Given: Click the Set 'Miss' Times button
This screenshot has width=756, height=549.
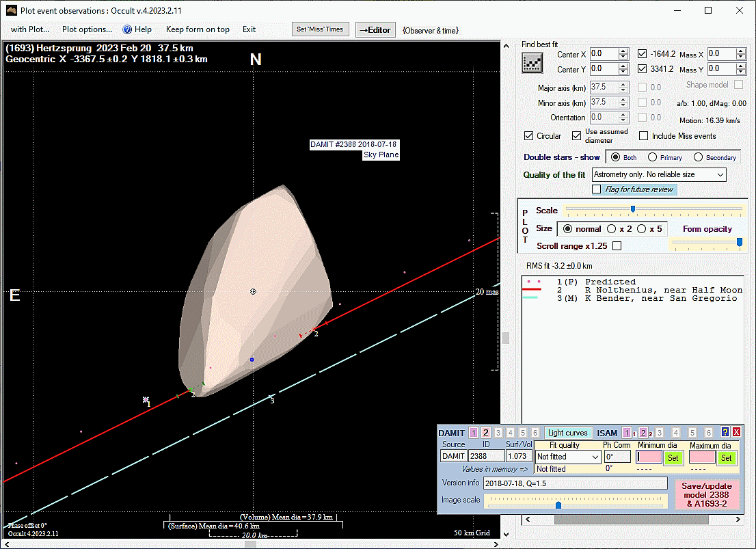Looking at the screenshot, I should tap(321, 29).
